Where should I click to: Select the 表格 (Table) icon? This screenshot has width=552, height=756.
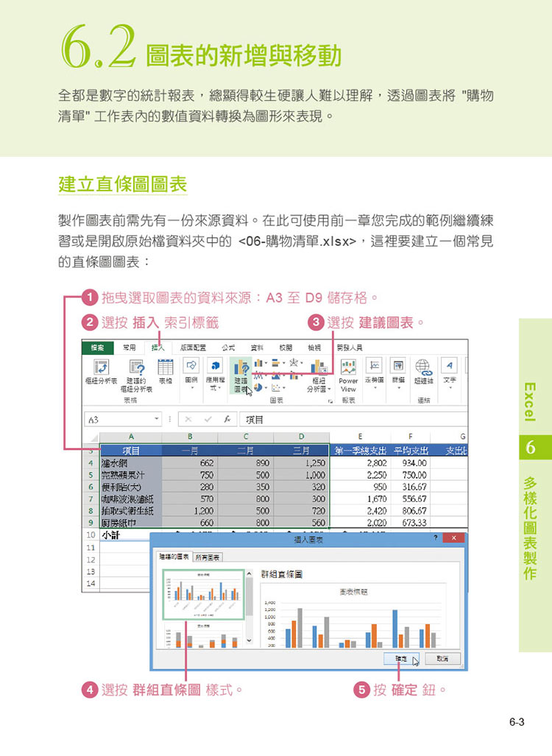click(x=166, y=369)
